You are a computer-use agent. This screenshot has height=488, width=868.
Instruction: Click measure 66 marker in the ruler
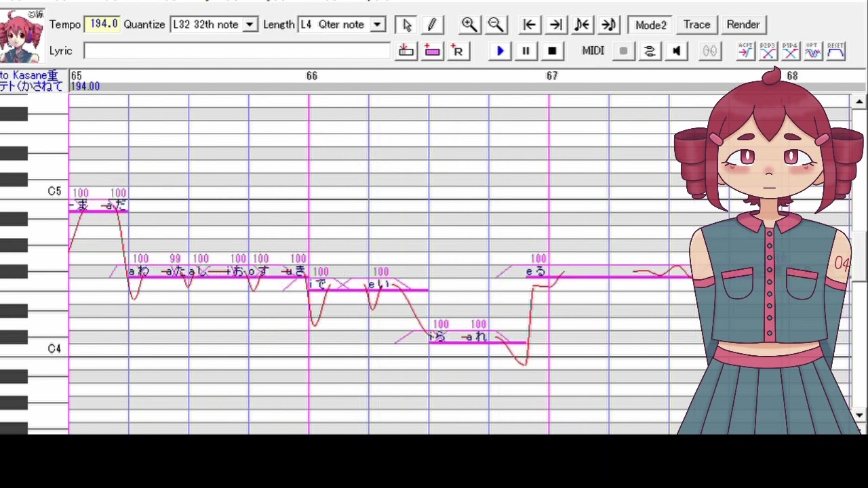click(312, 76)
